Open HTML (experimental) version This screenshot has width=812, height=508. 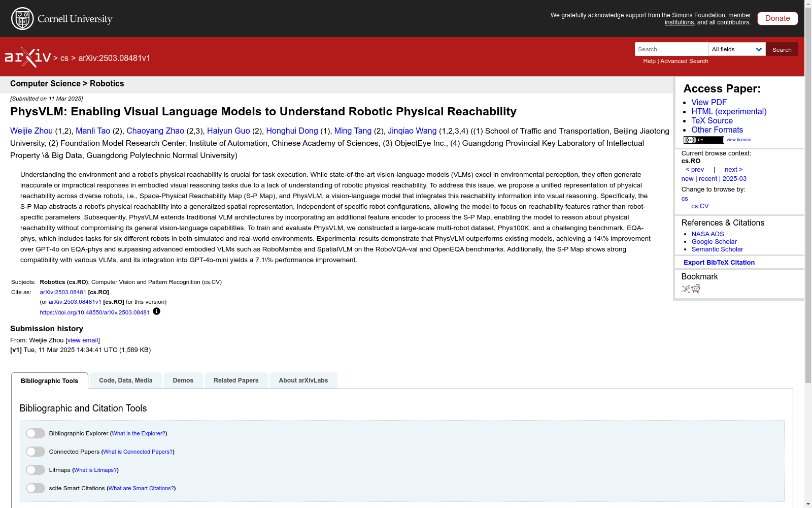point(729,111)
